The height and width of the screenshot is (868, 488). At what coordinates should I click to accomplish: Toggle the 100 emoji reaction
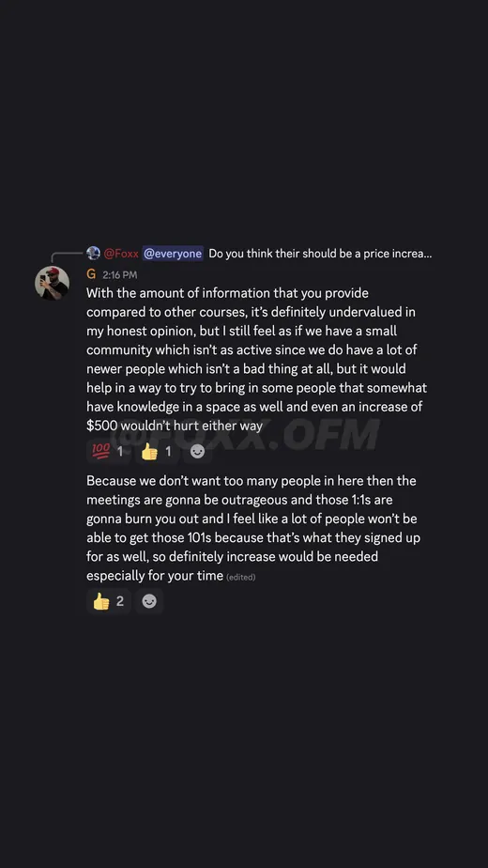108,452
